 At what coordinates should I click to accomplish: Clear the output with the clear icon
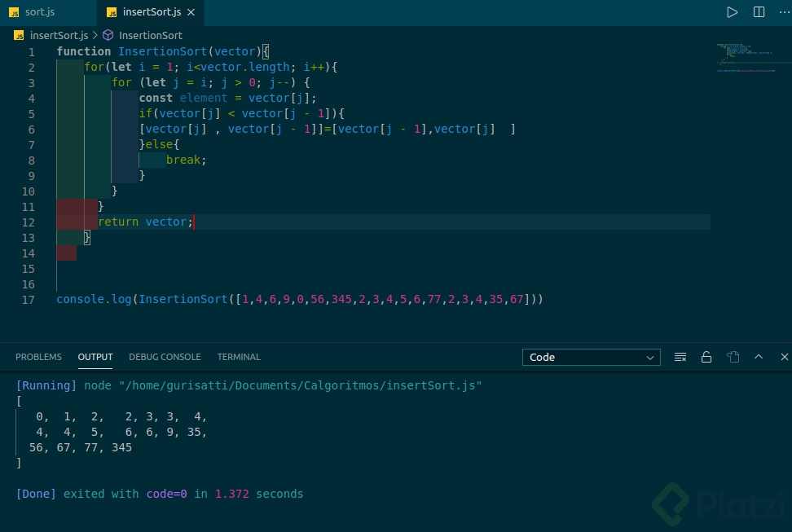point(680,357)
